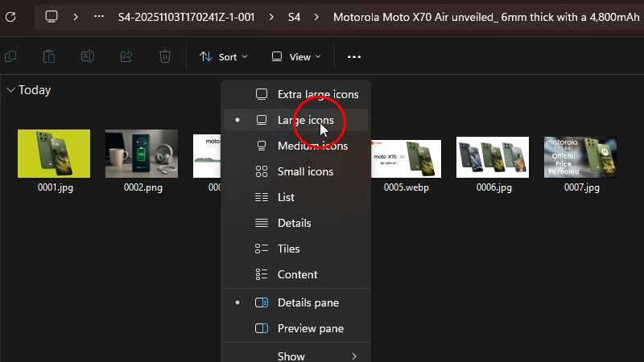Click the Paste clipboard icon in the toolbar
The image size is (644, 362).
click(49, 56)
